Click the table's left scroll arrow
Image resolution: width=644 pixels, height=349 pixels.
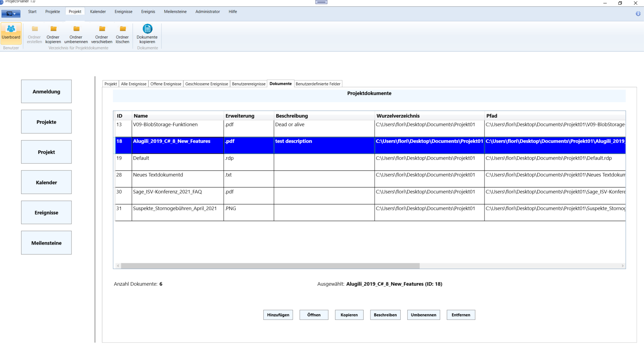pyautogui.click(x=118, y=266)
